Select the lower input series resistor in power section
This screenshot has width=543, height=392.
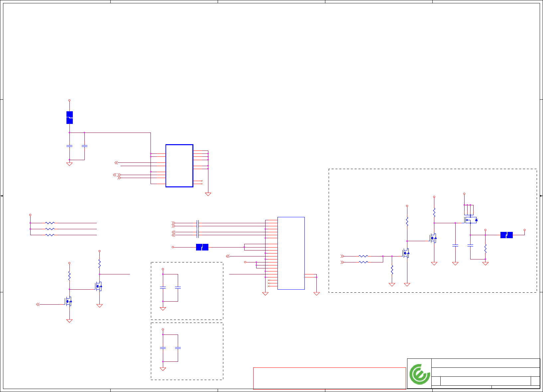tap(363, 262)
